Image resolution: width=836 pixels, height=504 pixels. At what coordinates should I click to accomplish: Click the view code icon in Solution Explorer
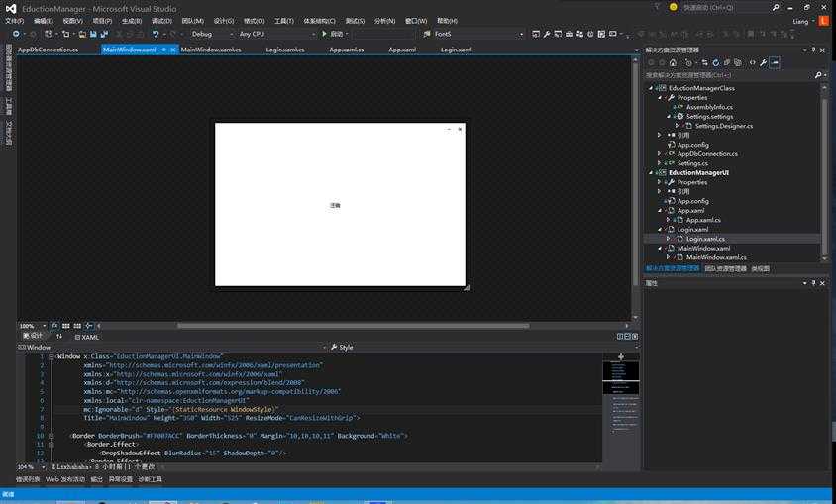(752, 62)
